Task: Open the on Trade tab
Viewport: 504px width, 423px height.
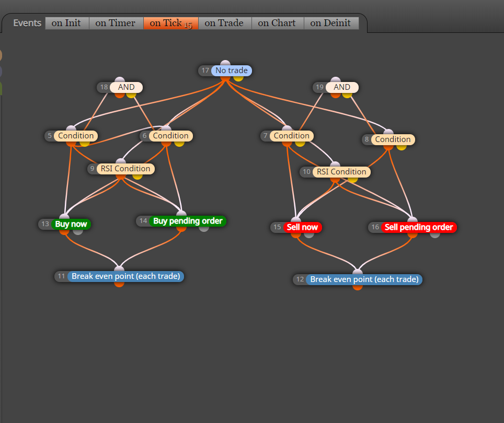Action: [x=225, y=23]
